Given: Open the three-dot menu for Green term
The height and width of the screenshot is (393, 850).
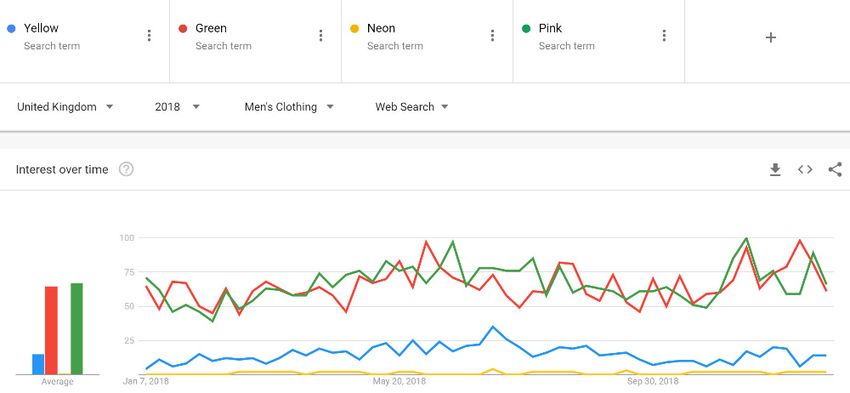Looking at the screenshot, I should pos(321,36).
